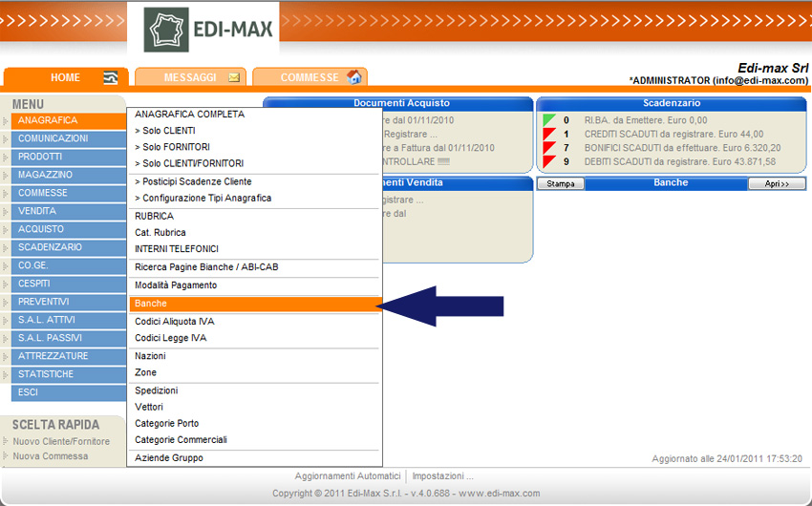Click the house icon on COMMESSE tab
Screen dimensions: 812x506
(x=353, y=77)
